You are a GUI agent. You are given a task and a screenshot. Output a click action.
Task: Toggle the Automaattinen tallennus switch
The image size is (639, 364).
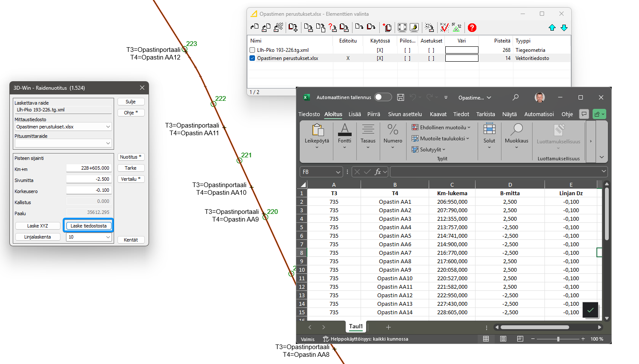383,97
